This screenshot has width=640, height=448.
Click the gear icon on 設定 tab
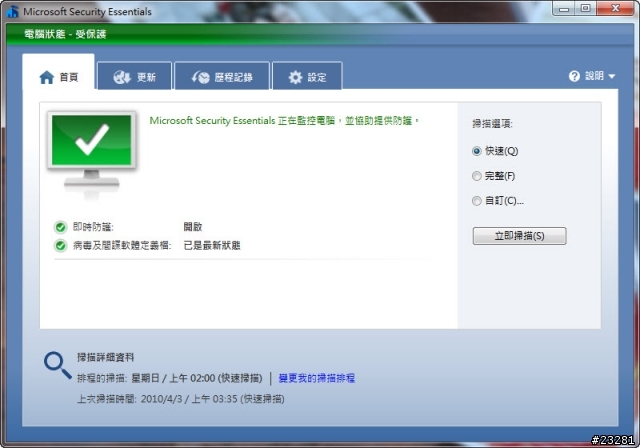[x=296, y=77]
